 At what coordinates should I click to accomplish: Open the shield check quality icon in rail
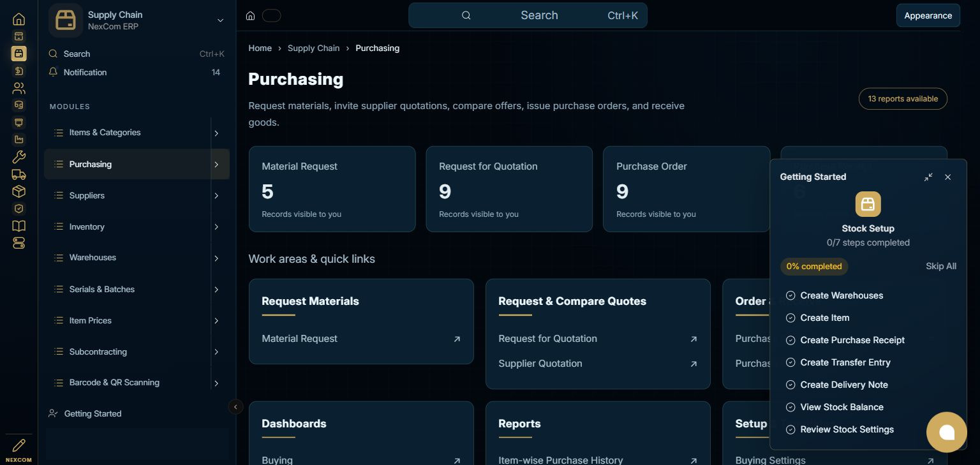pos(19,209)
